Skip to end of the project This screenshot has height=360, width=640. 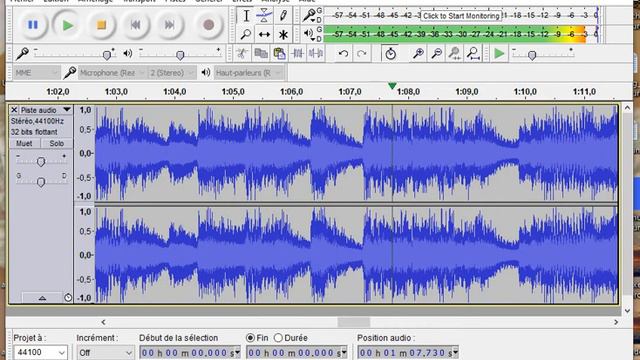[x=169, y=25]
